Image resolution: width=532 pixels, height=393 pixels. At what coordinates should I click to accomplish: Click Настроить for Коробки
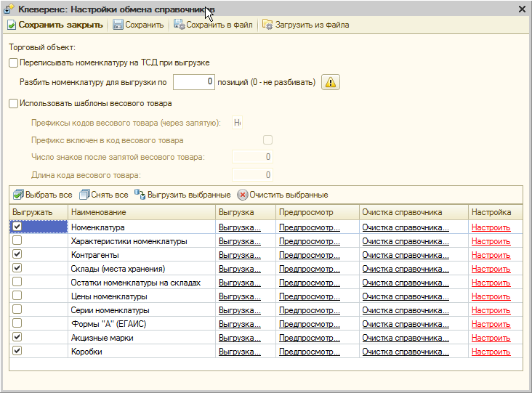pyautogui.click(x=491, y=352)
